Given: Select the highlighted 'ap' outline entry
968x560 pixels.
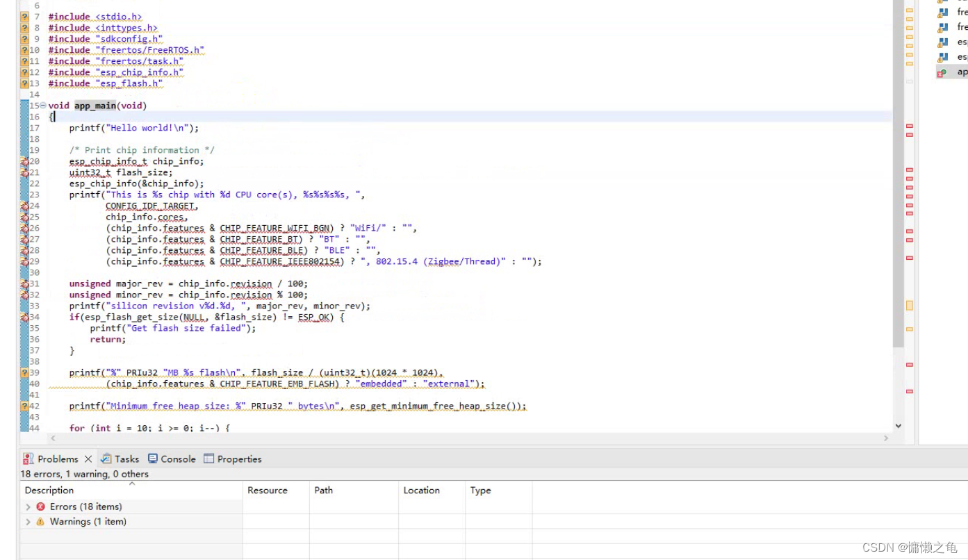Looking at the screenshot, I should point(952,72).
